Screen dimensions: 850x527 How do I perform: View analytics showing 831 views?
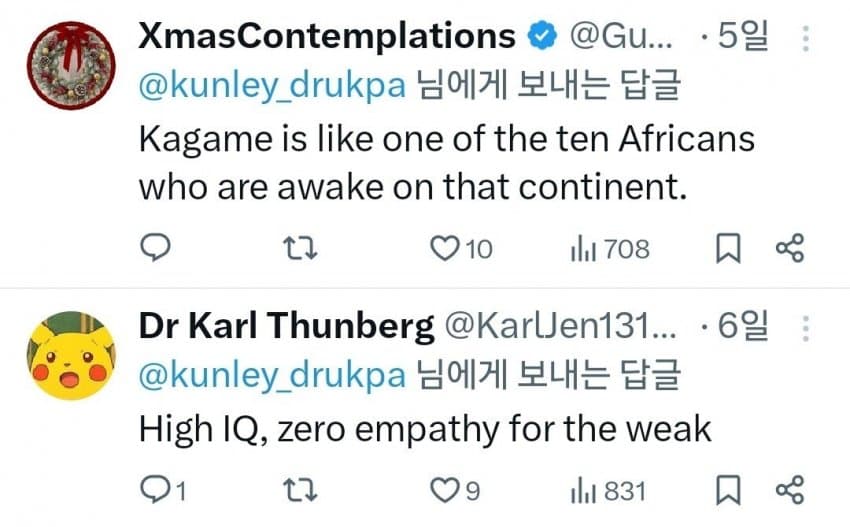[x=582, y=490]
